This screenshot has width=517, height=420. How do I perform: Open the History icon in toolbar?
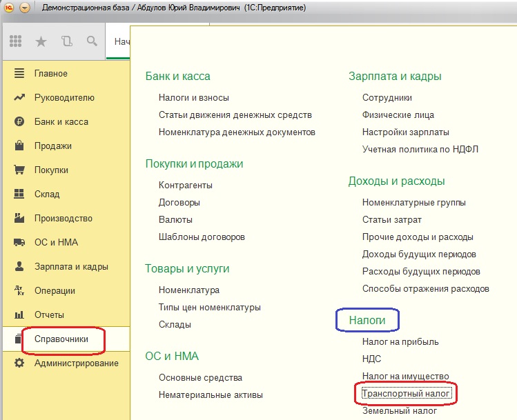pyautogui.click(x=66, y=41)
